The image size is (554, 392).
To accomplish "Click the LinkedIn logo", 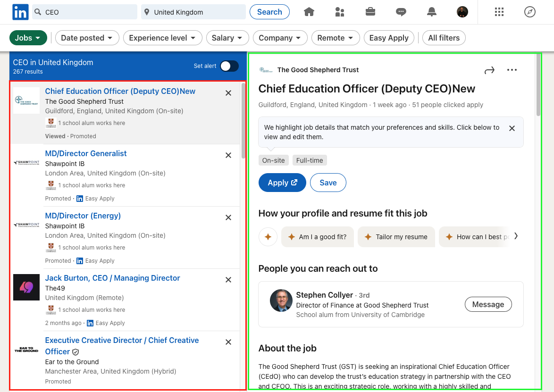I will coord(20,12).
